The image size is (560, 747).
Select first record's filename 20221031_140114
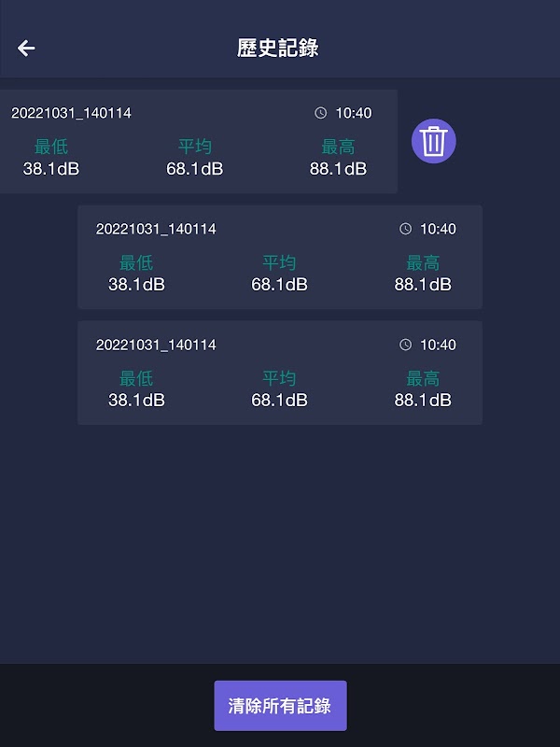(71, 113)
